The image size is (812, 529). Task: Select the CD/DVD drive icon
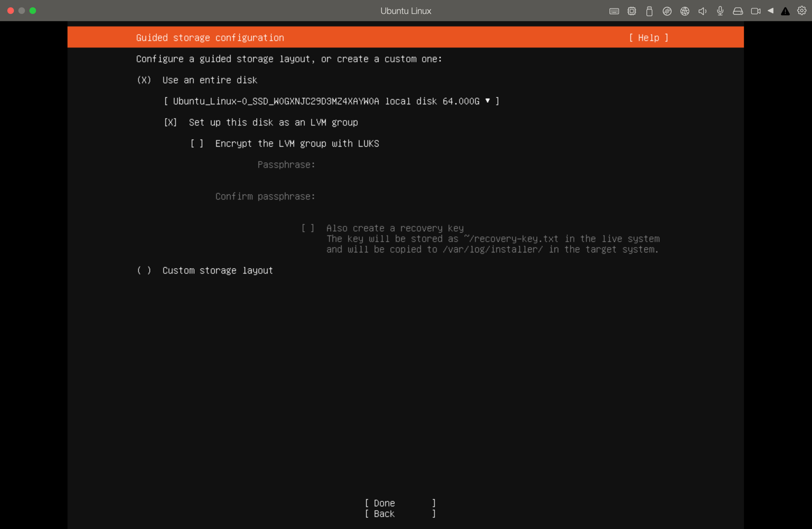667,11
